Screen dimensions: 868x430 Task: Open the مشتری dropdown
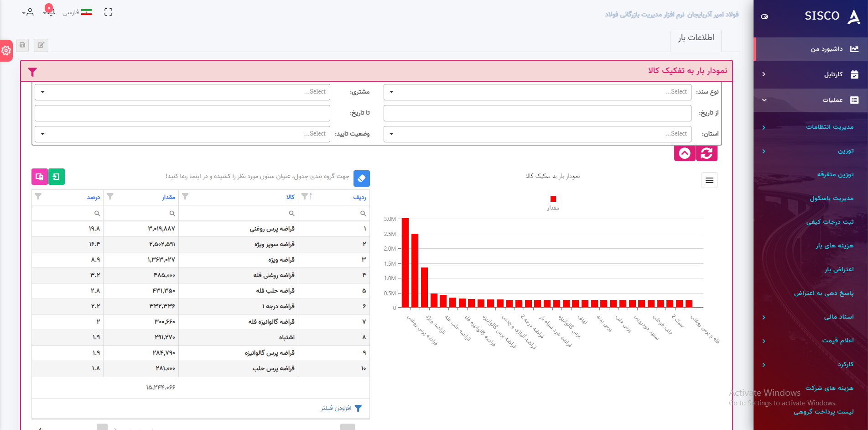pos(182,92)
